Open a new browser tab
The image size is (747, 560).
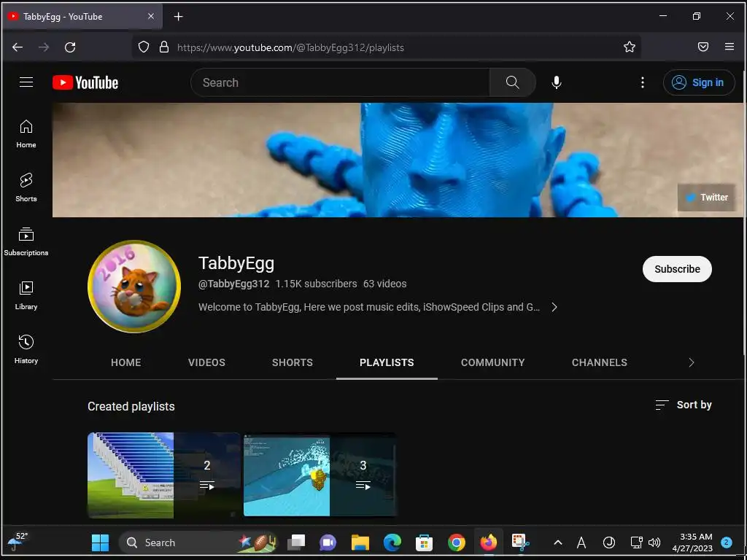(178, 17)
